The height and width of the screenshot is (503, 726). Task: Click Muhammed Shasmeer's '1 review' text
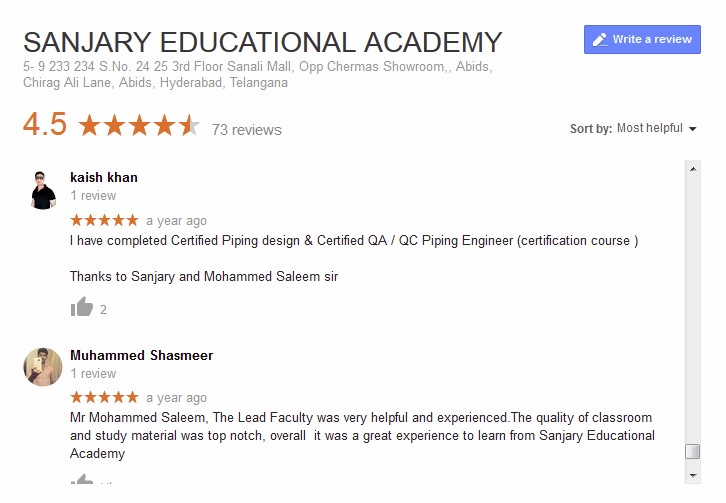coord(93,374)
